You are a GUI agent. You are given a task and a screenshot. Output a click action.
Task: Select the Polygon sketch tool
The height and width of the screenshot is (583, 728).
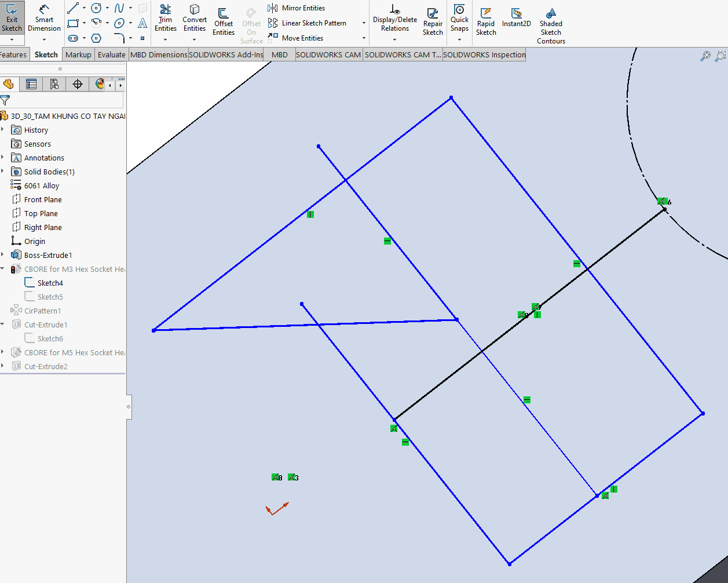[x=96, y=38]
